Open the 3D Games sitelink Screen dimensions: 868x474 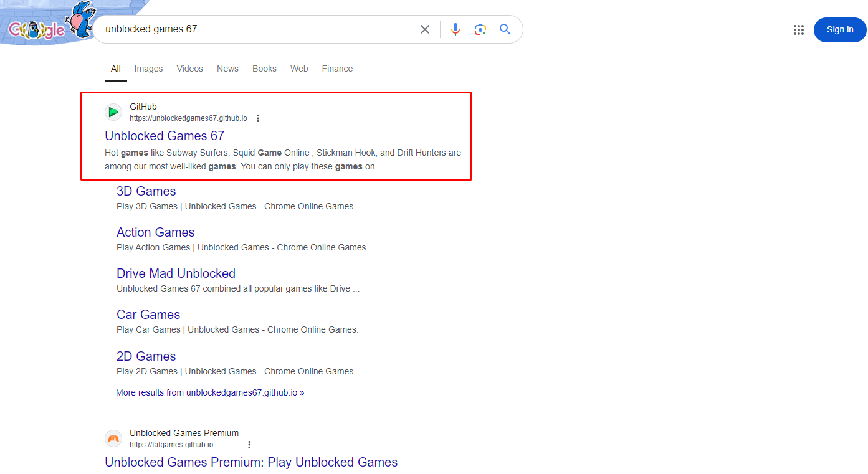pyautogui.click(x=146, y=191)
